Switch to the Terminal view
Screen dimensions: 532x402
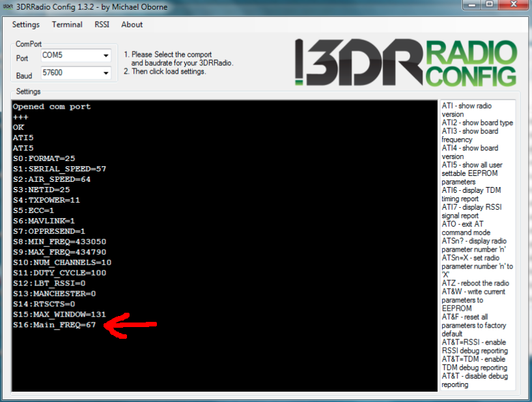click(67, 25)
